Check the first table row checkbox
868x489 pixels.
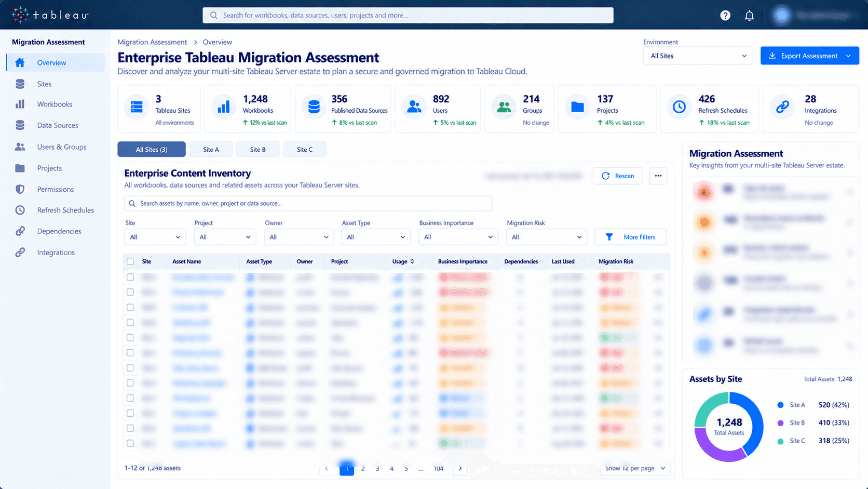(x=130, y=277)
